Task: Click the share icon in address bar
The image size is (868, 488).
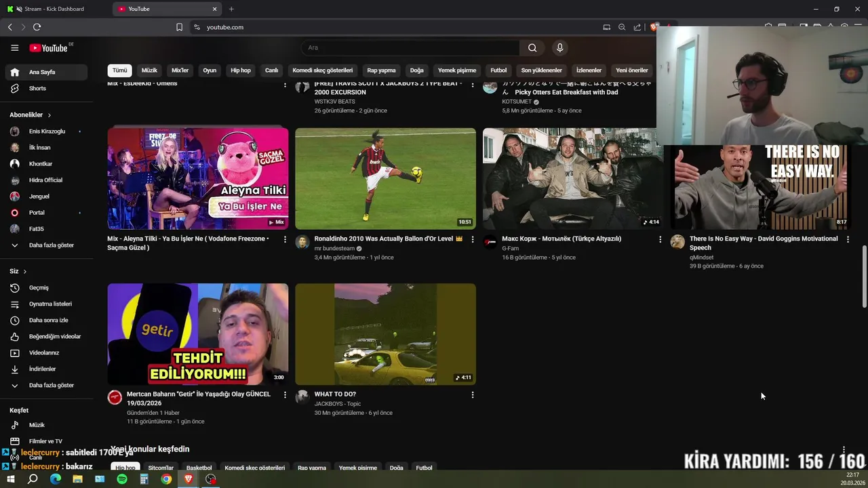Action: [637, 27]
